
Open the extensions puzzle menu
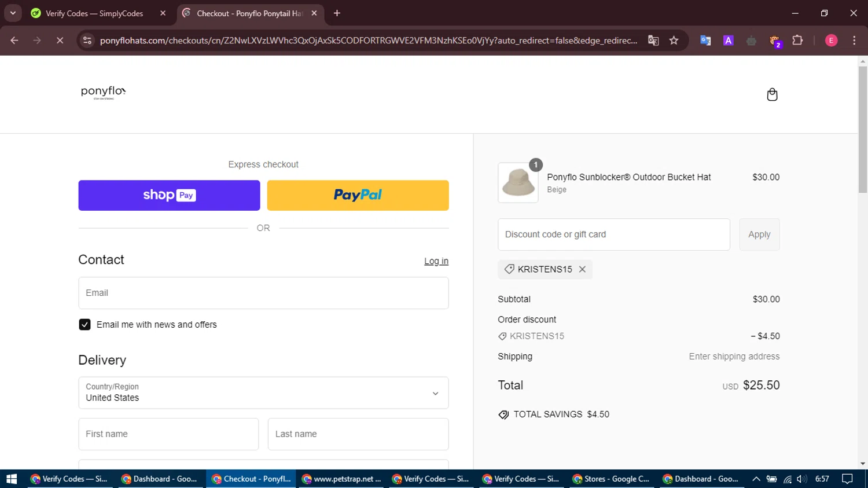pos(797,41)
